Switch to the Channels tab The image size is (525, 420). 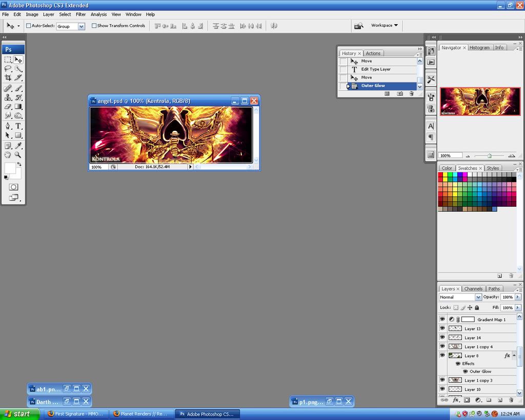click(x=473, y=289)
